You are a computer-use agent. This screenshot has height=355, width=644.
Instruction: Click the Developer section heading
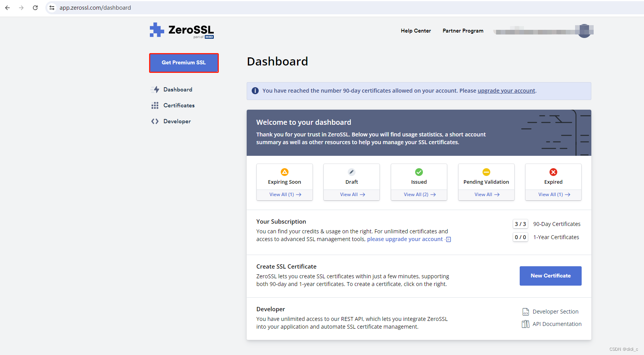click(x=271, y=309)
